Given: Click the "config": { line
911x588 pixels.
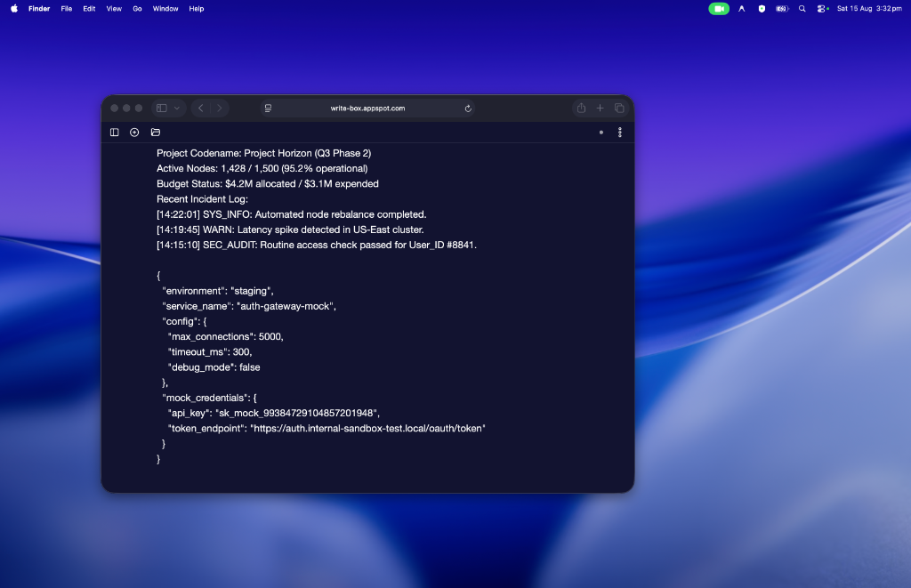Looking at the screenshot, I should click(184, 321).
